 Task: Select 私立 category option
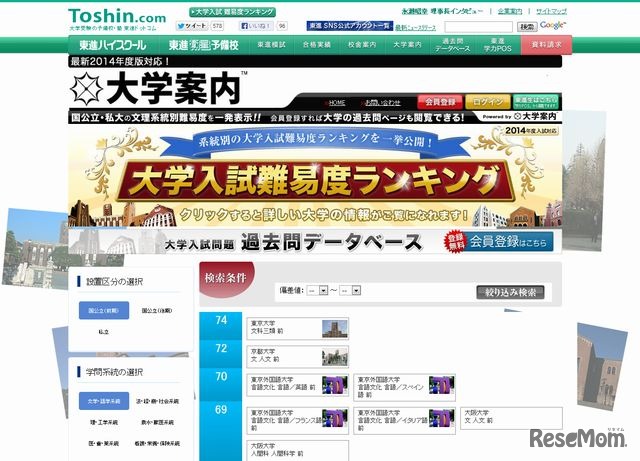coord(104,332)
